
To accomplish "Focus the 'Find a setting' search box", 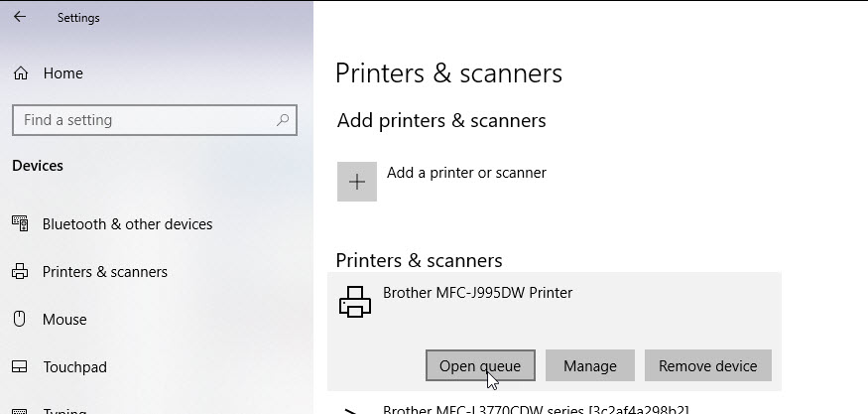I will [x=144, y=120].
